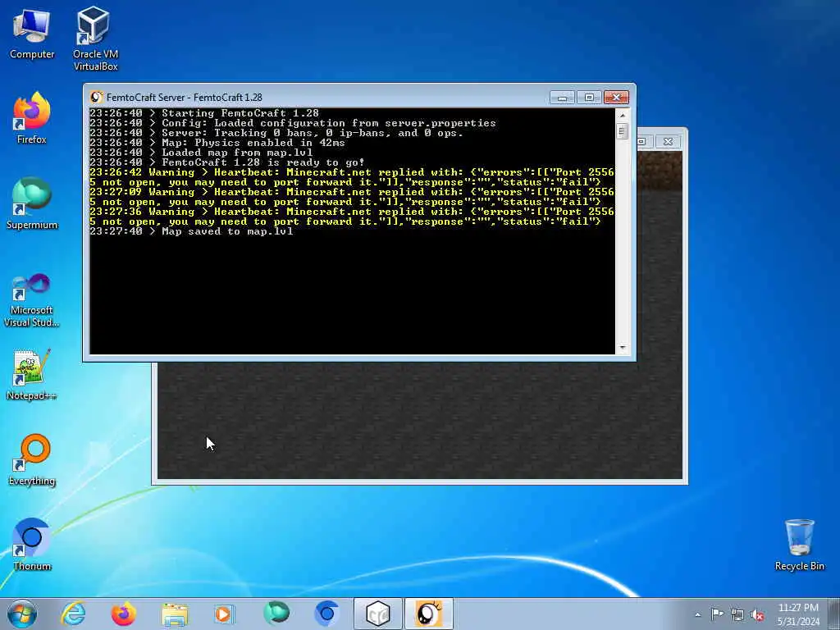Select the Supermium desktop shortcut
Image resolution: width=840 pixels, height=630 pixels.
[x=32, y=203]
